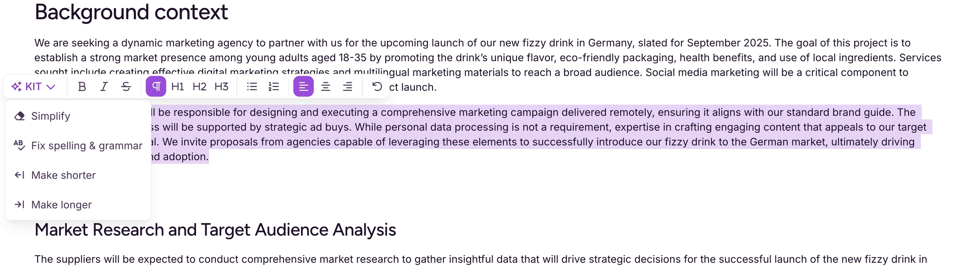Right align the selected paragraph
The width and height of the screenshot is (980, 266).
click(x=348, y=87)
